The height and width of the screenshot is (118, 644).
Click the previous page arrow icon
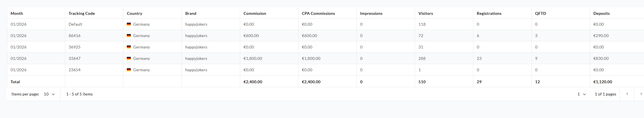(x=627, y=94)
